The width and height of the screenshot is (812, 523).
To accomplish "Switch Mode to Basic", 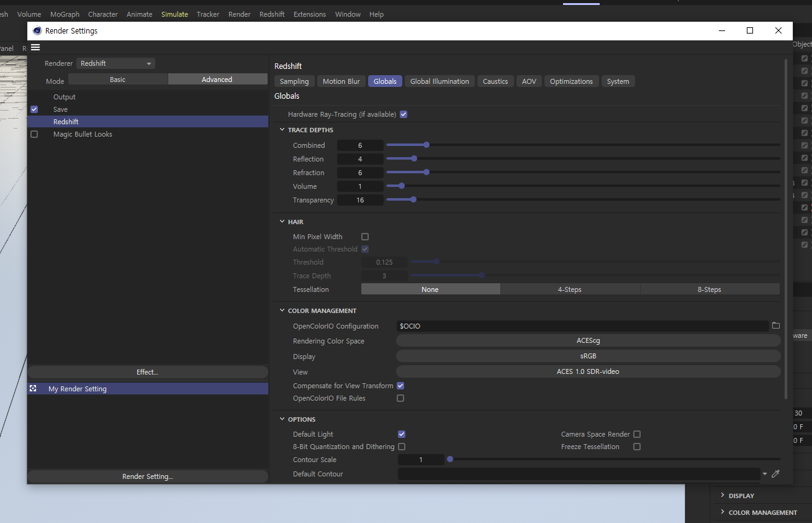I will [118, 80].
